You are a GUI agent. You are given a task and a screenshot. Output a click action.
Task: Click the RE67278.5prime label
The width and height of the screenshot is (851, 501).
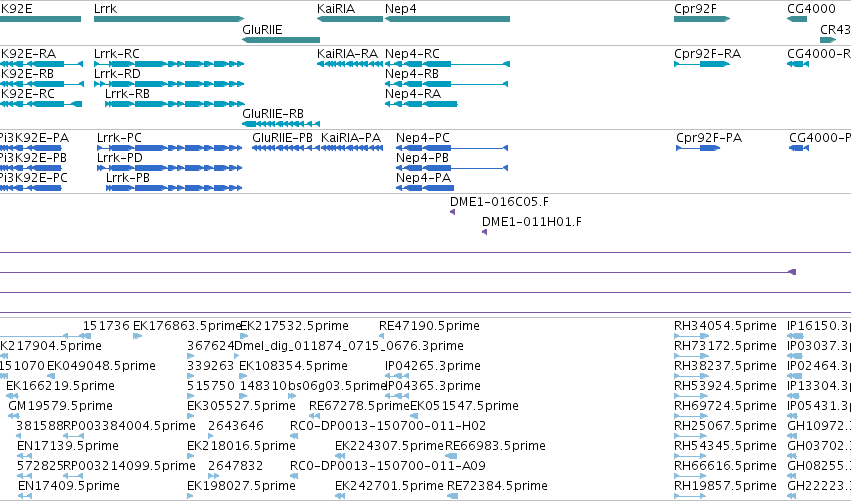tap(359, 406)
